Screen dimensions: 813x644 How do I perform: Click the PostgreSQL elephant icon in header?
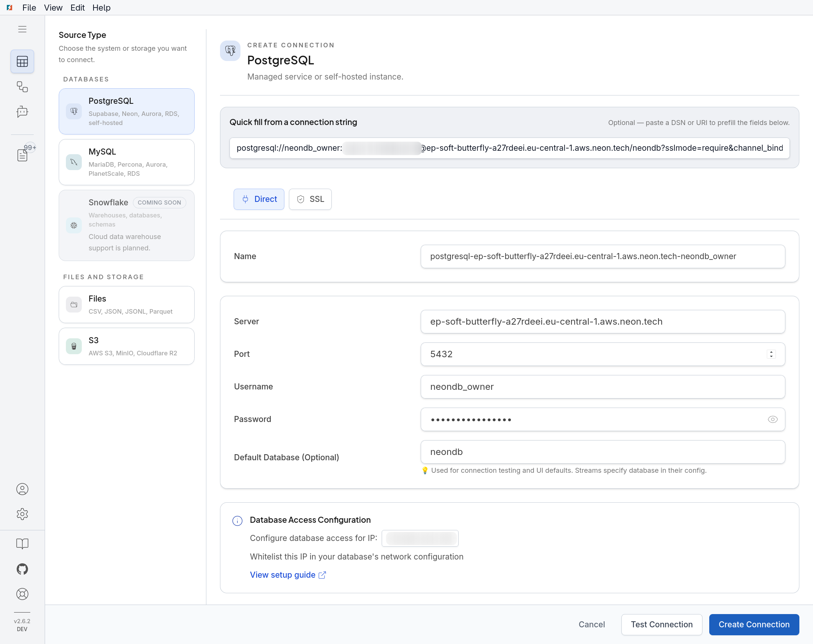pyautogui.click(x=230, y=51)
